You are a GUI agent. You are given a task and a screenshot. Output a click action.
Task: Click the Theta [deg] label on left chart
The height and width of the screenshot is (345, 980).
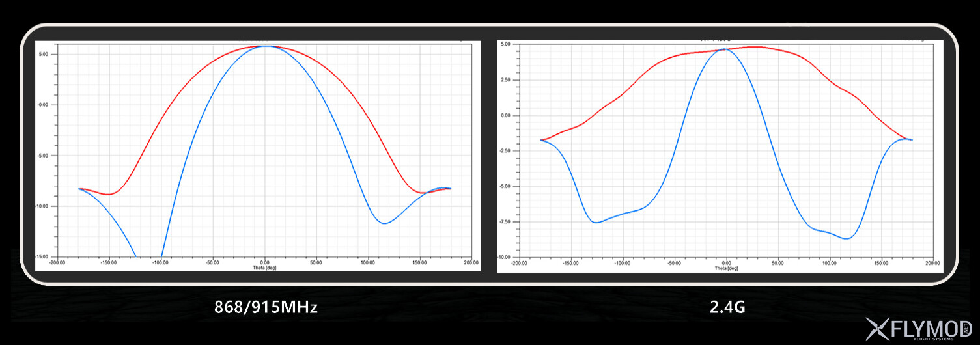(264, 268)
